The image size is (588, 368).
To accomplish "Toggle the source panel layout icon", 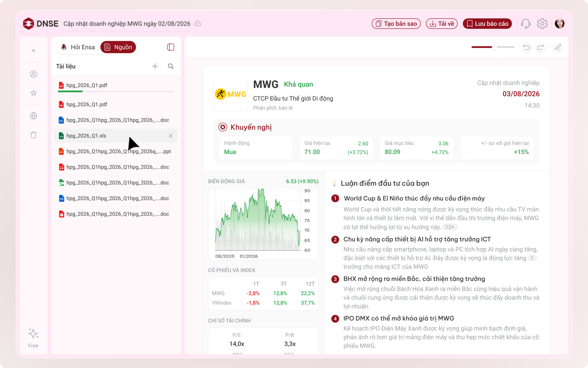I will [x=171, y=47].
